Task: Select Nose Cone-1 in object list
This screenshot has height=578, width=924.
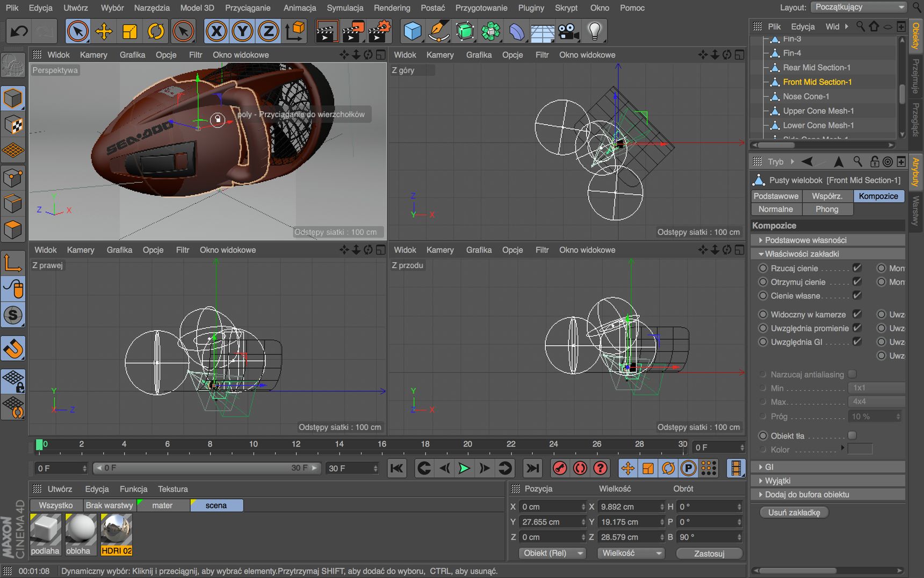Action: pyautogui.click(x=806, y=96)
